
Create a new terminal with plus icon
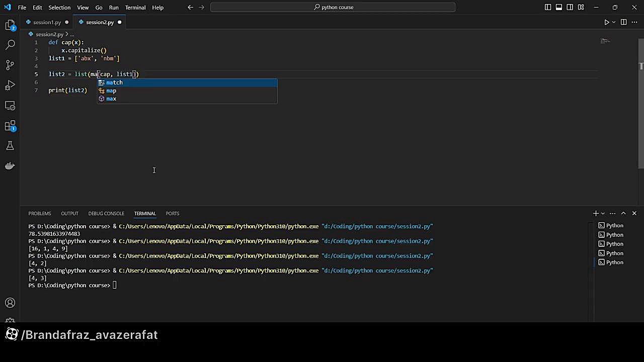[x=596, y=213]
